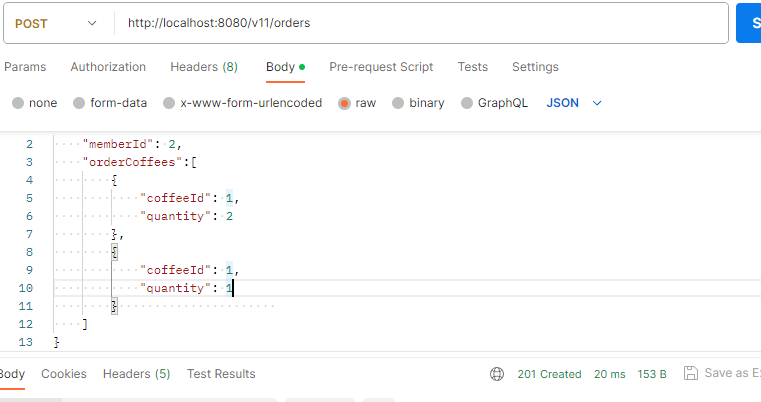Open the POST method dropdown
761x402 pixels.
(56, 23)
